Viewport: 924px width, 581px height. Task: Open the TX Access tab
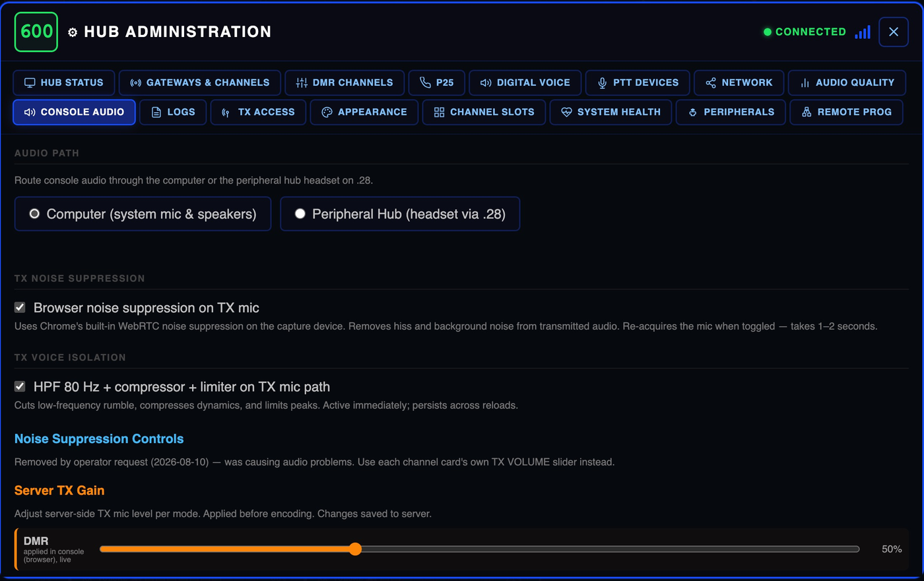[x=258, y=112]
